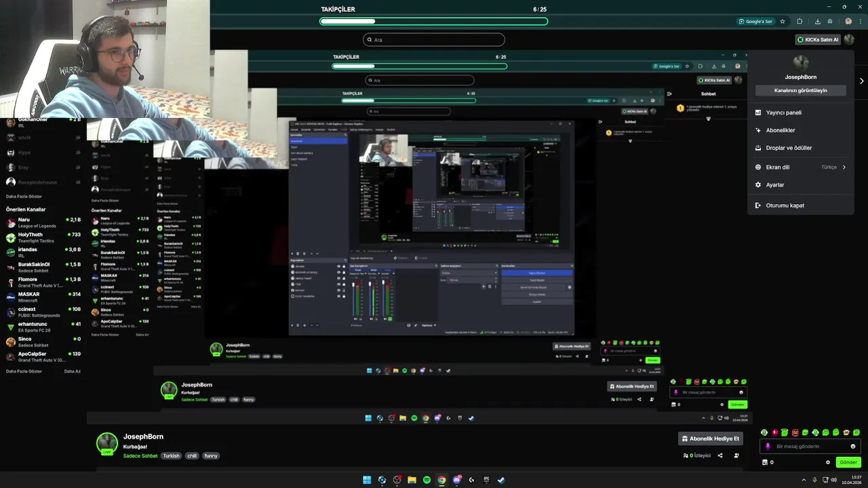Open offline Hype channel in followed list
Viewport: 868px width, 488px height.
(x=43, y=152)
